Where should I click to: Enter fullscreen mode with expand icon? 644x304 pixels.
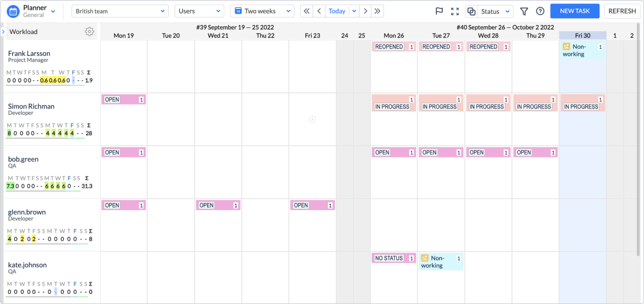(x=455, y=11)
